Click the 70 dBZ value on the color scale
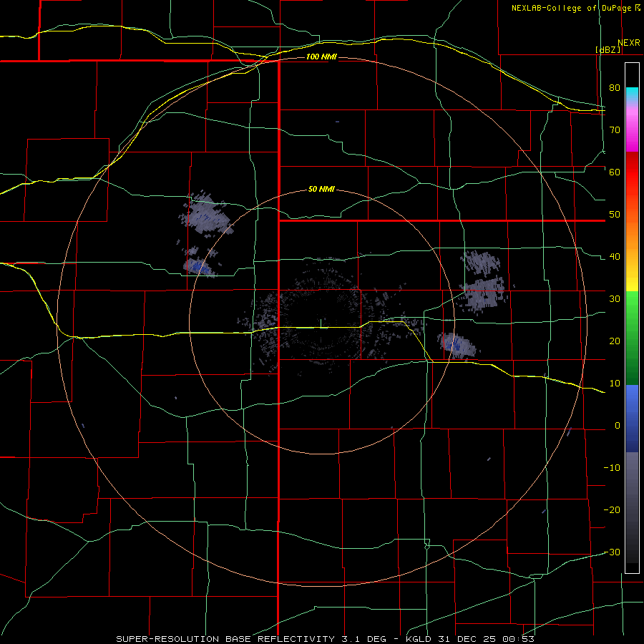Image resolution: width=644 pixels, height=644 pixels. [x=615, y=130]
